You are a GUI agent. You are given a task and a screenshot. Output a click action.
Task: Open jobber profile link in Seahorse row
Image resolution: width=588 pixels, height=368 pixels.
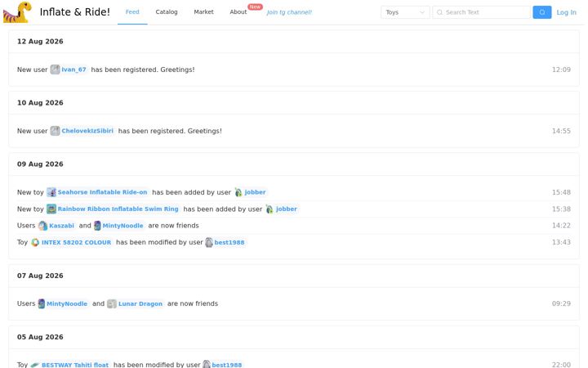(x=255, y=192)
